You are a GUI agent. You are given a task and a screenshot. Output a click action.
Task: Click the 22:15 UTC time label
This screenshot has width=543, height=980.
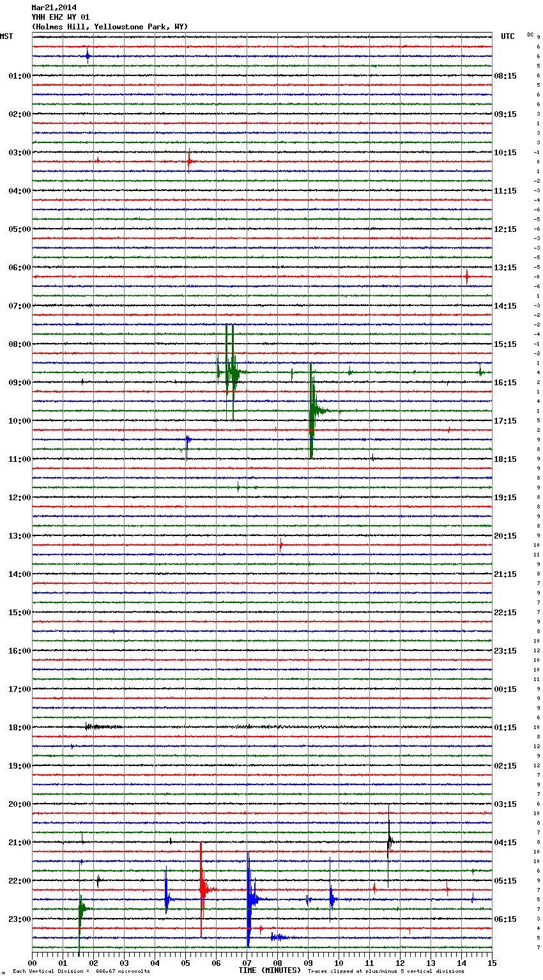click(505, 613)
